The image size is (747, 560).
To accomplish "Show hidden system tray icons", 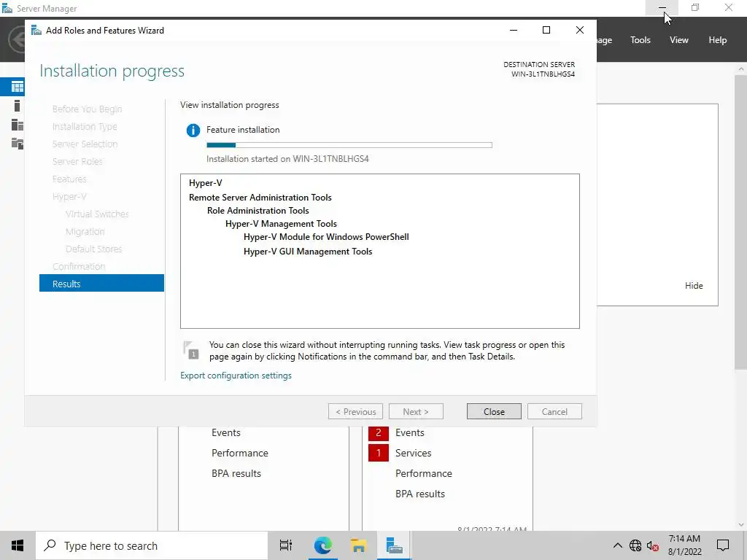I will pos(617,545).
